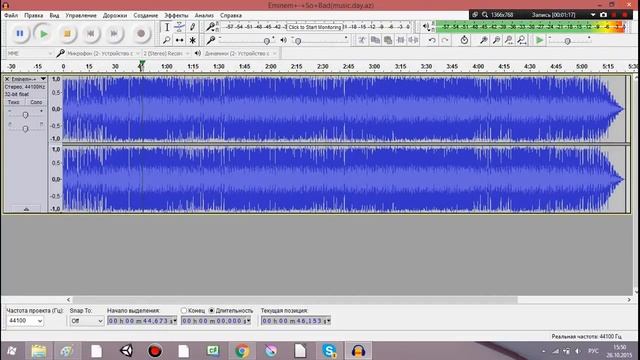Open the Анализ menu
640x360 pixels.
click(x=204, y=16)
